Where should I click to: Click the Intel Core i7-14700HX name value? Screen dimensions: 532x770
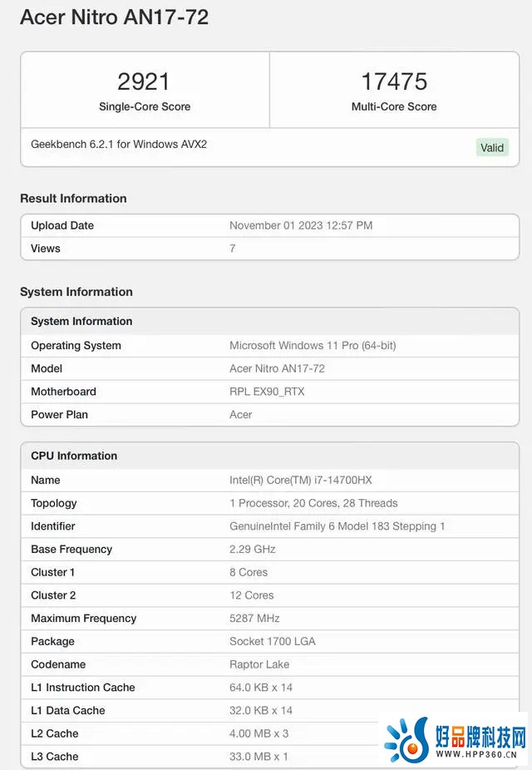(x=301, y=481)
